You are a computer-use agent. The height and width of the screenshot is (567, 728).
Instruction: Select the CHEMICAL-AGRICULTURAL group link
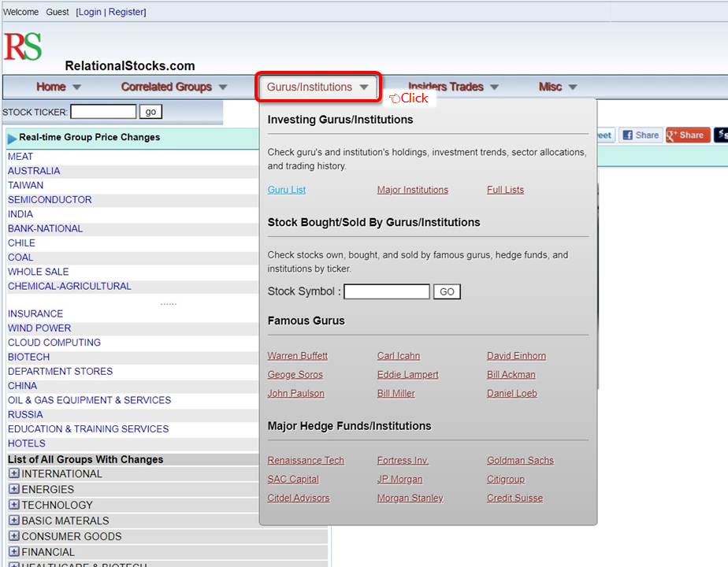[69, 287]
